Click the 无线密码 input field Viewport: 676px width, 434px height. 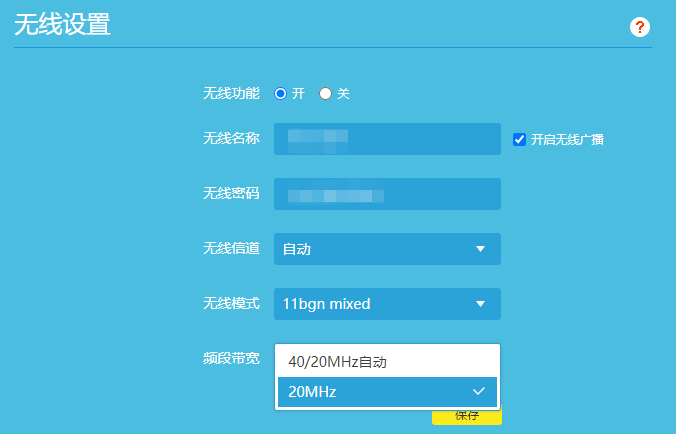coord(387,194)
